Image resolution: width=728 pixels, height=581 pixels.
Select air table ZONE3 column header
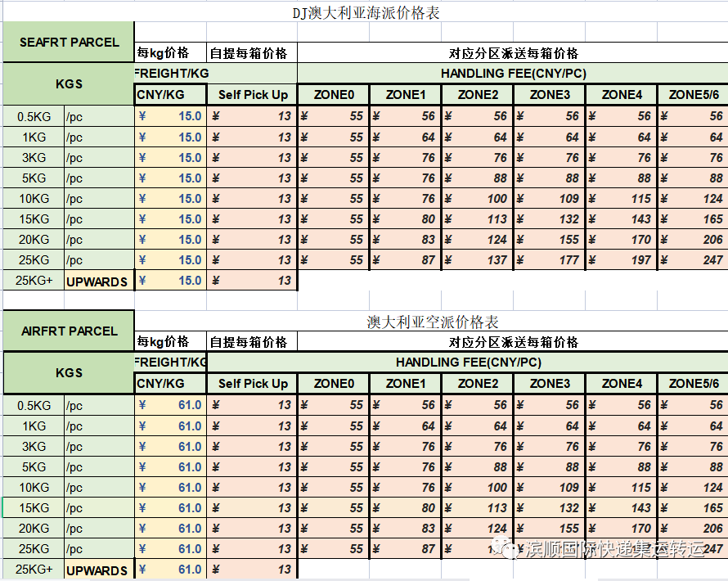549,384
